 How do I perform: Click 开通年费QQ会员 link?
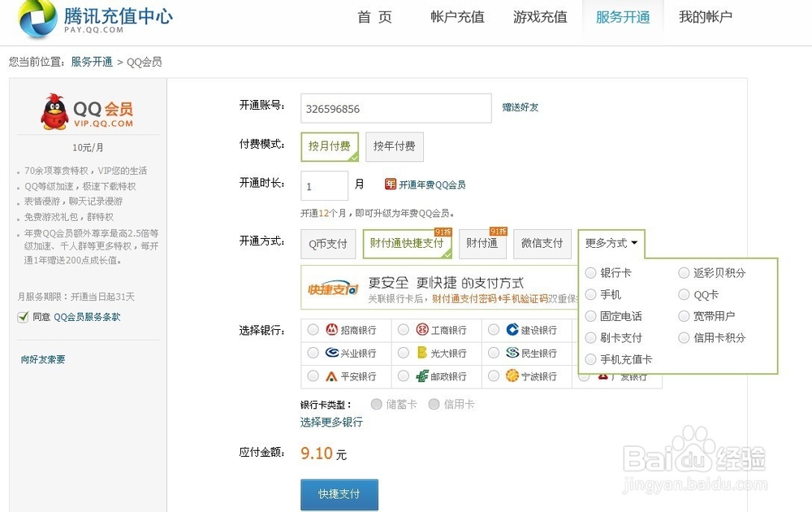click(432, 184)
